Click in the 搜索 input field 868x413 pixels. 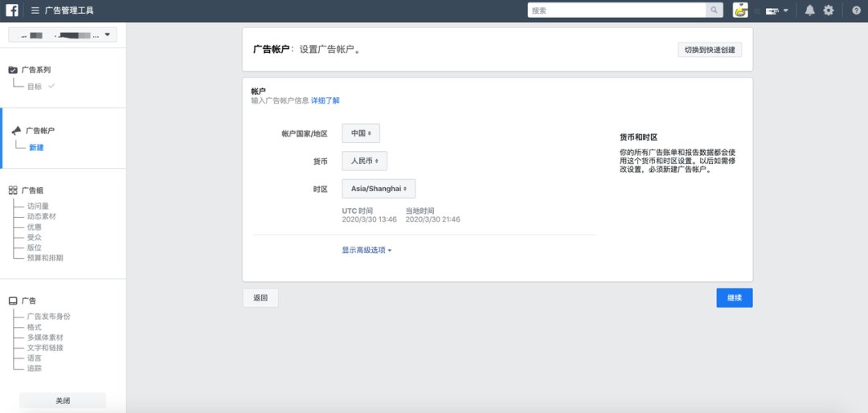pos(616,10)
